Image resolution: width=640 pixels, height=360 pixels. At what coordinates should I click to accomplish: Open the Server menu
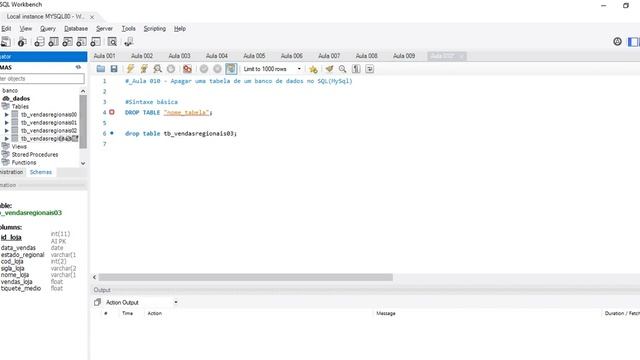pos(104,29)
